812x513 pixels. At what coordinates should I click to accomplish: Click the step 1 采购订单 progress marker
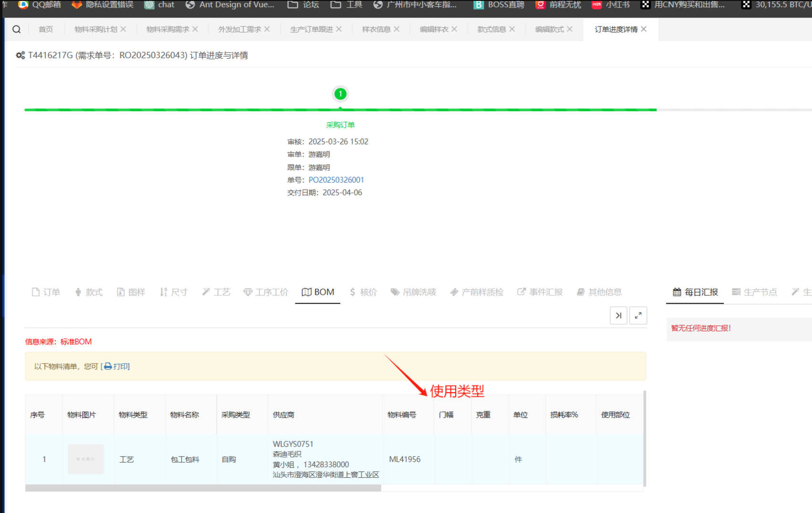tap(340, 94)
